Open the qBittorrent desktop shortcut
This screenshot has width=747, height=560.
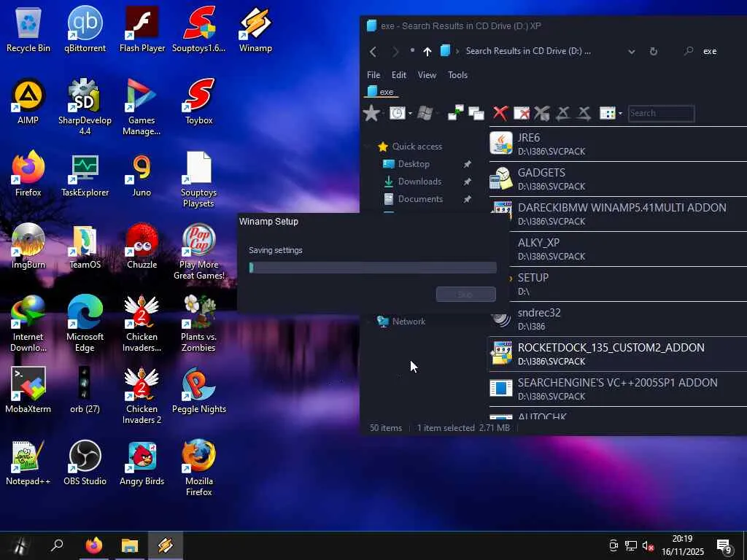[x=85, y=28]
